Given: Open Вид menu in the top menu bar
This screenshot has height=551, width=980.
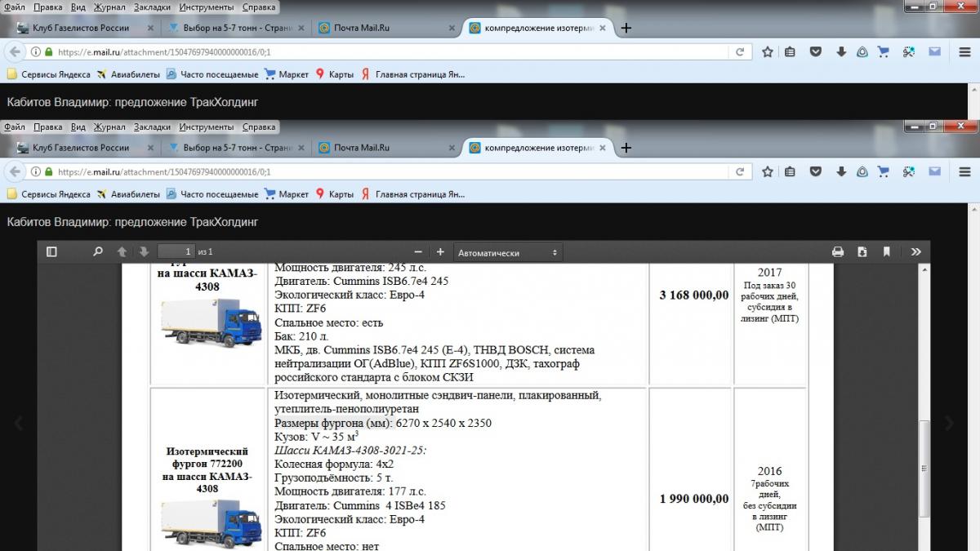Looking at the screenshot, I should point(78,7).
